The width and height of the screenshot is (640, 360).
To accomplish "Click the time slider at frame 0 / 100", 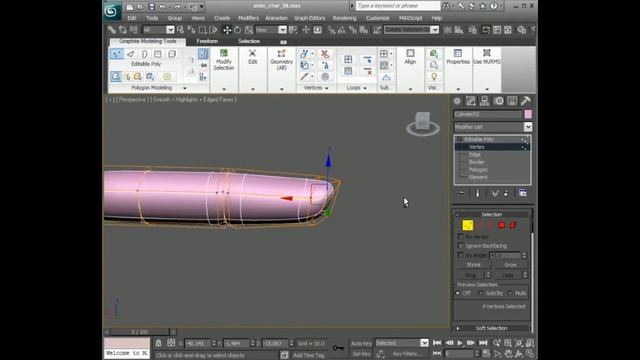I will pos(140,332).
